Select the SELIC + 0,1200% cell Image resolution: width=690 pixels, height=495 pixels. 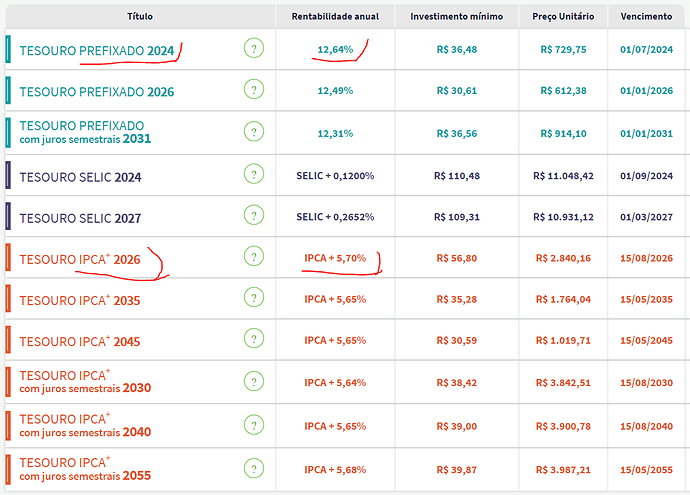coord(335,176)
